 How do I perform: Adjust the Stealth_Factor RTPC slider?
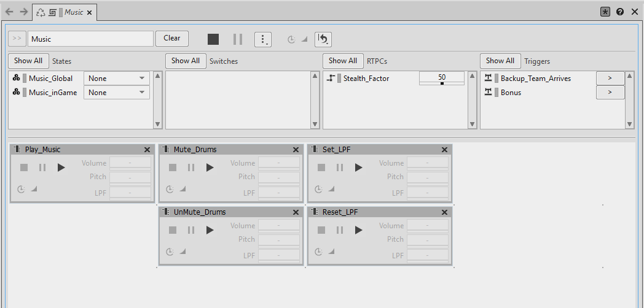click(x=442, y=83)
